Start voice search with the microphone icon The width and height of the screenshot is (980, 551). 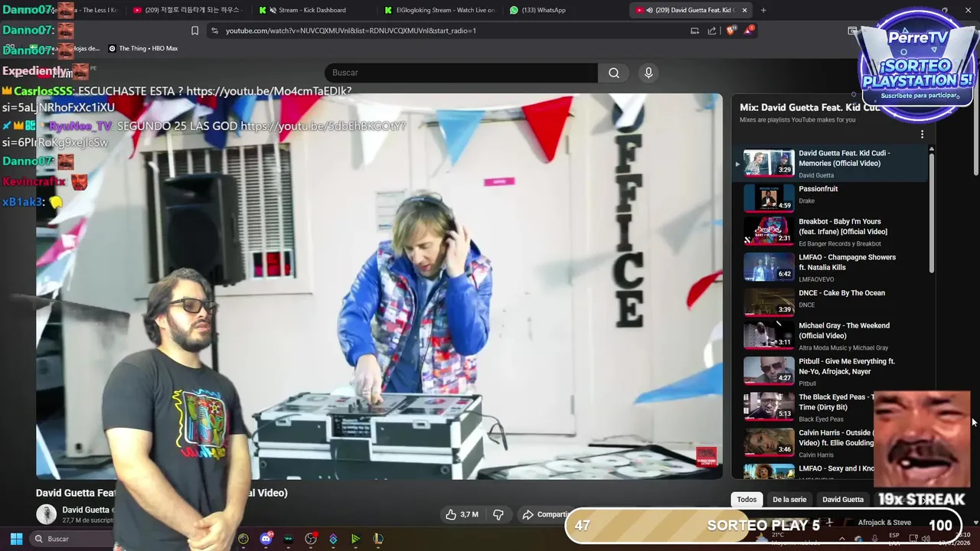[x=648, y=73]
